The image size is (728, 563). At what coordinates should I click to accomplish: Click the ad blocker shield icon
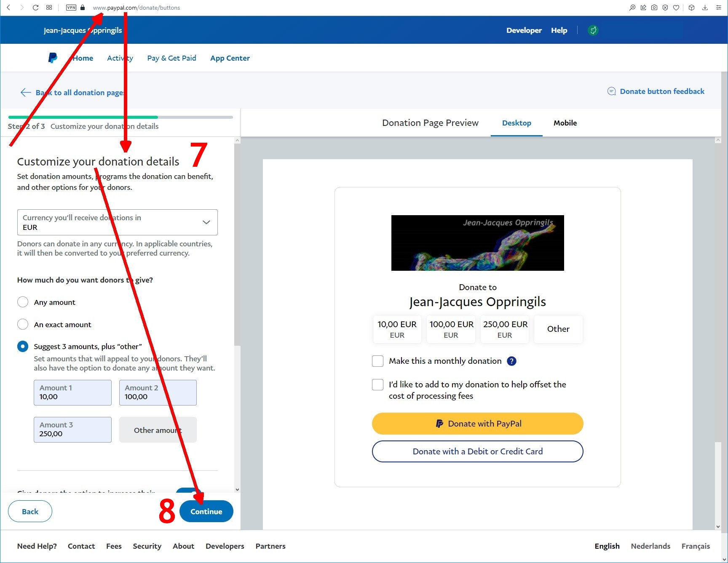(x=665, y=8)
